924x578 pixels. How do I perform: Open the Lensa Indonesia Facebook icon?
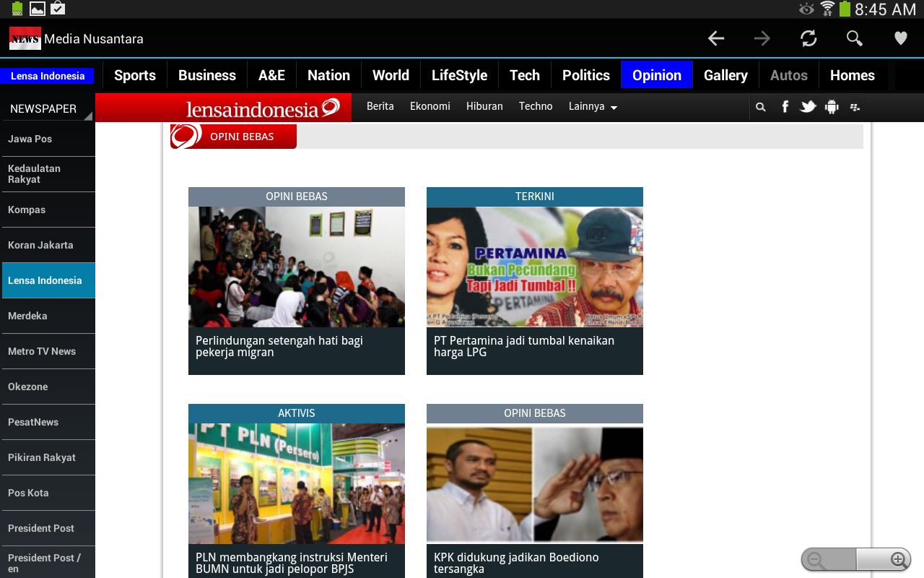pyautogui.click(x=785, y=107)
